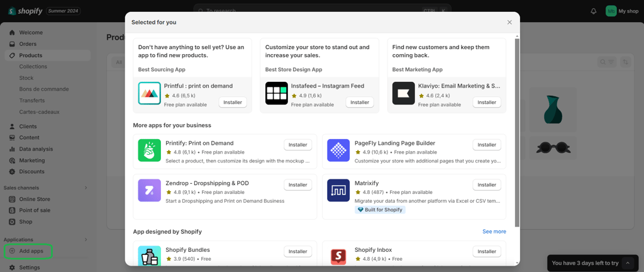644x272 pixels.
Task: Open Stock in the sidebar
Action: coord(26,78)
